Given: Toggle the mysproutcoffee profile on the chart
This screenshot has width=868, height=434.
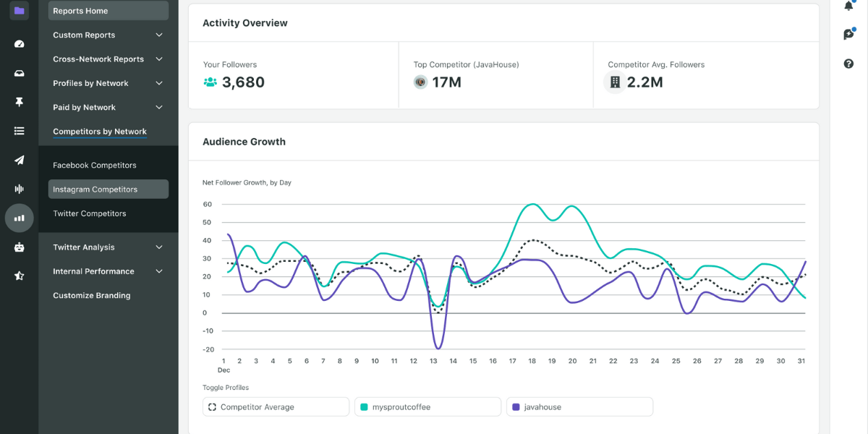Looking at the screenshot, I should pyautogui.click(x=427, y=407).
